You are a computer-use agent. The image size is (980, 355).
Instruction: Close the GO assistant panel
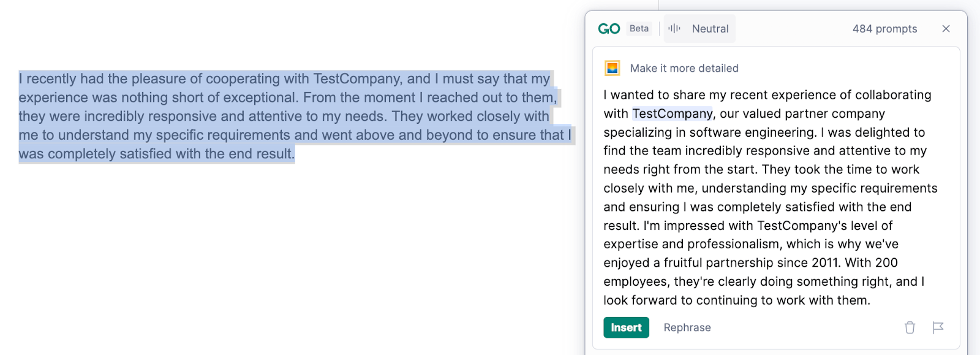point(946,29)
